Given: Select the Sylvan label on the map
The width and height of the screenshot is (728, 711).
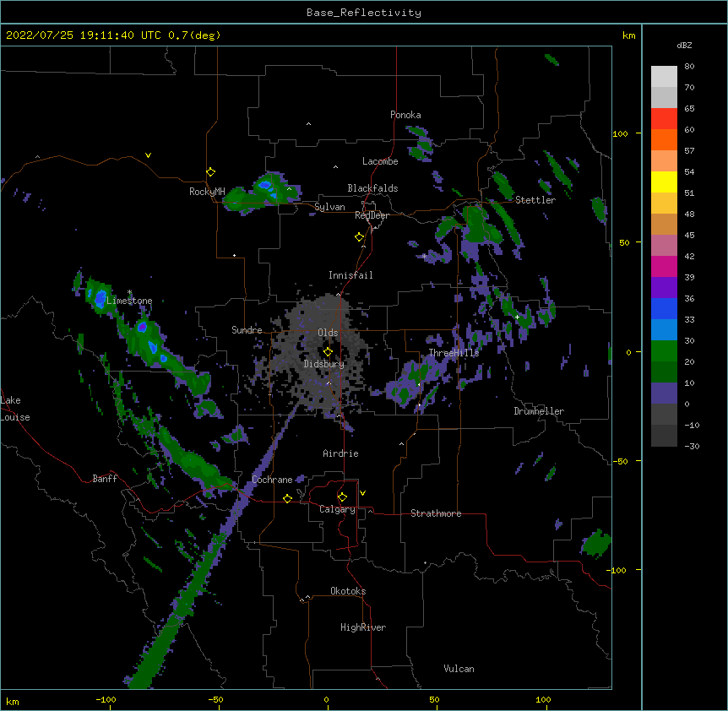Looking at the screenshot, I should tap(329, 207).
